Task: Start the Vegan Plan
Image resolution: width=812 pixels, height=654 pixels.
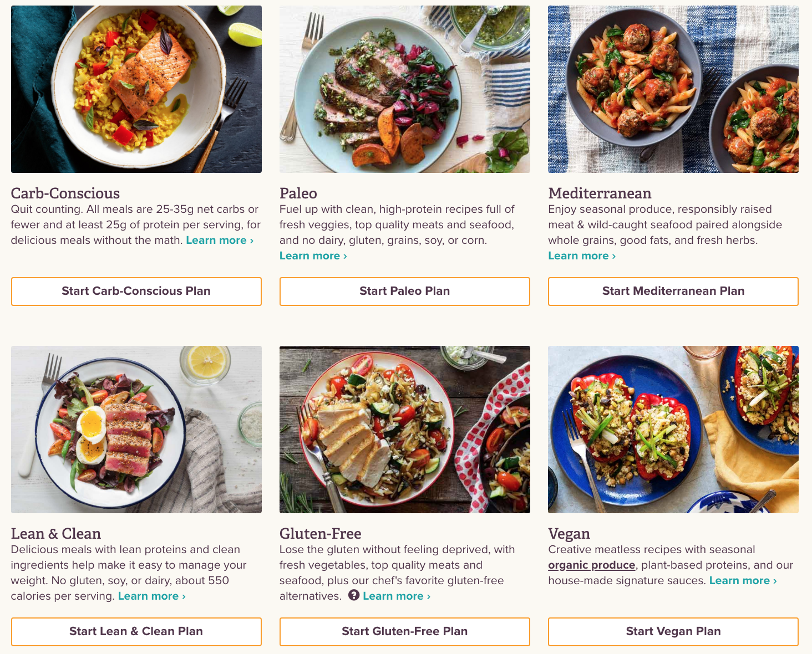Action: click(673, 632)
